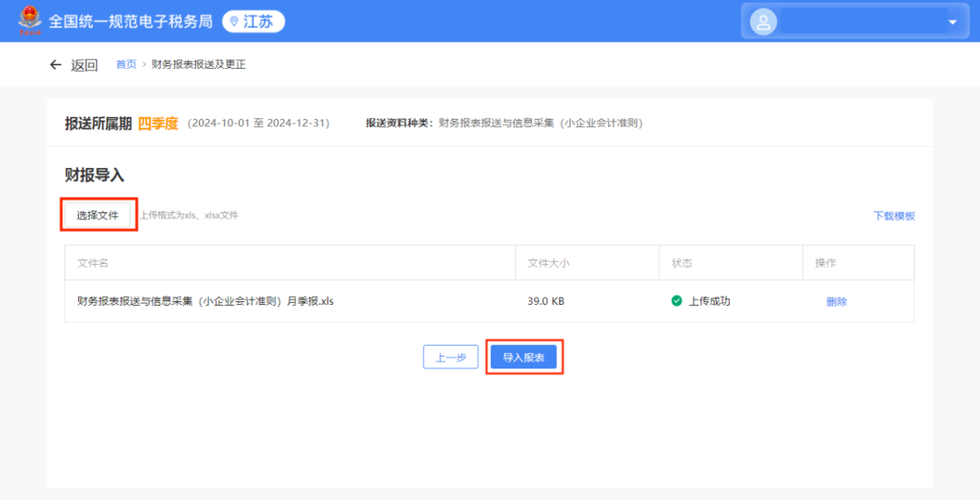
Task: Click the 选择文件 button
Action: tap(97, 215)
